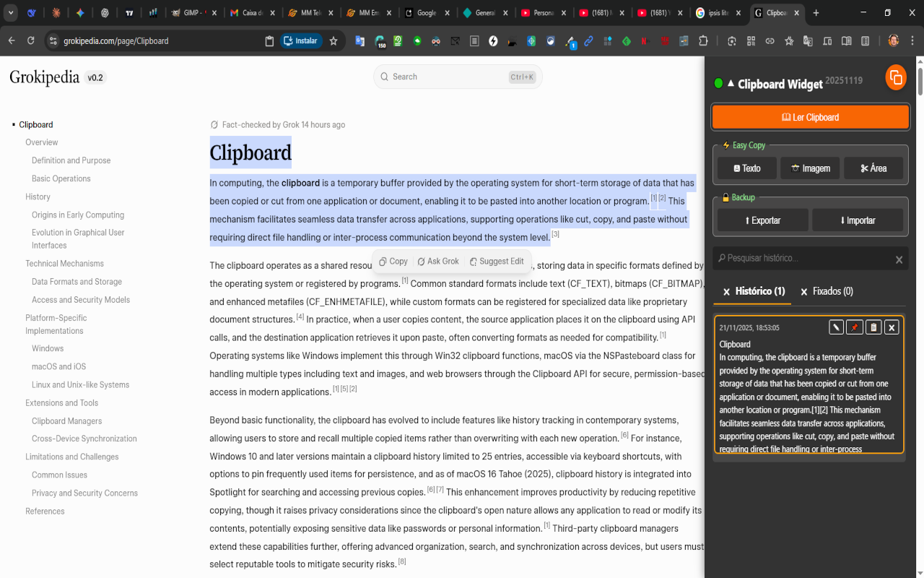The height and width of the screenshot is (578, 924).
Task: Open the Extensions puzzle piece menu
Action: (x=703, y=41)
